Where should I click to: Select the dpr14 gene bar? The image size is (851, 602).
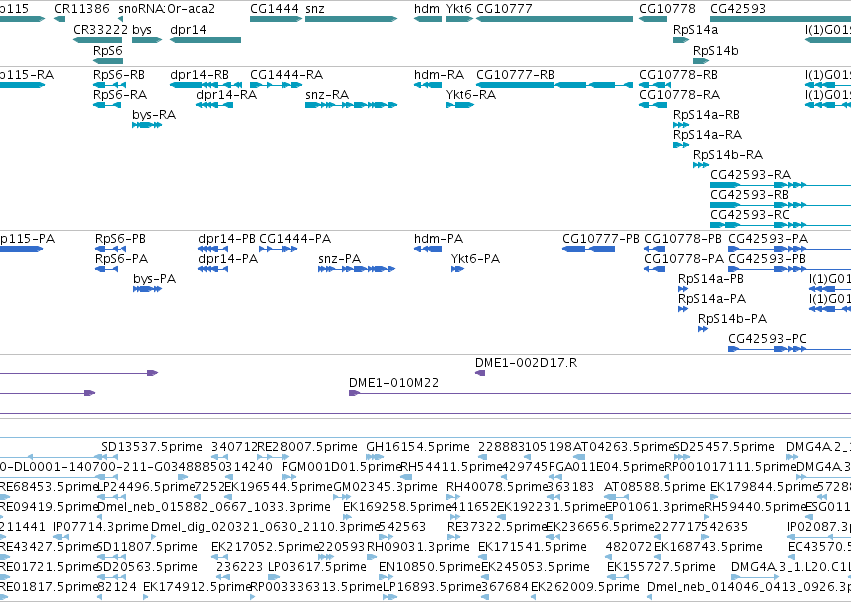click(x=205, y=40)
